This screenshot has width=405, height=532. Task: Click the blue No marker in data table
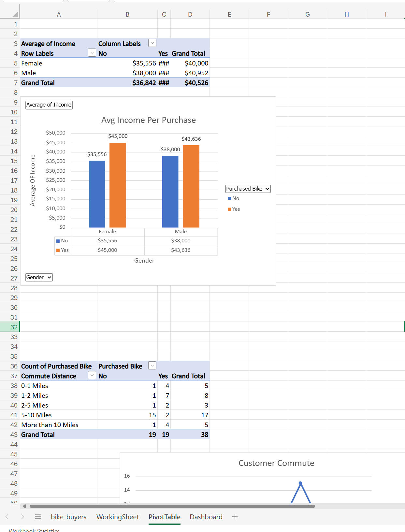[x=58, y=241]
